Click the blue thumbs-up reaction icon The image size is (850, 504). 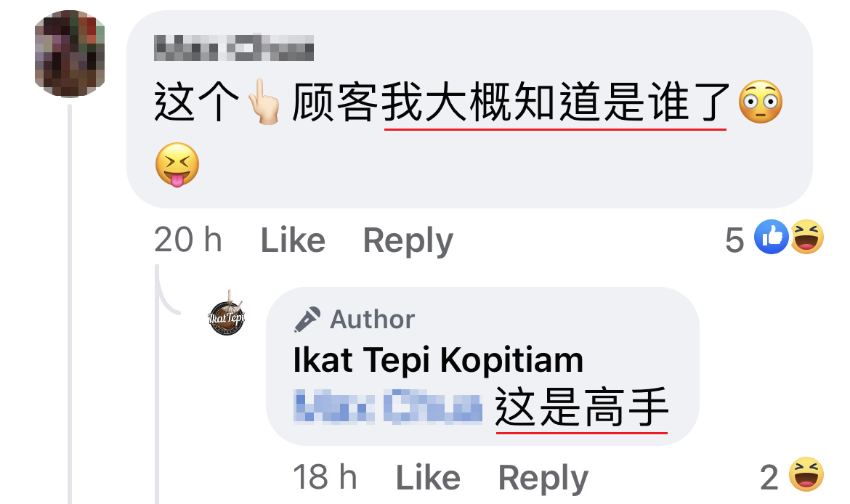pyautogui.click(x=772, y=237)
